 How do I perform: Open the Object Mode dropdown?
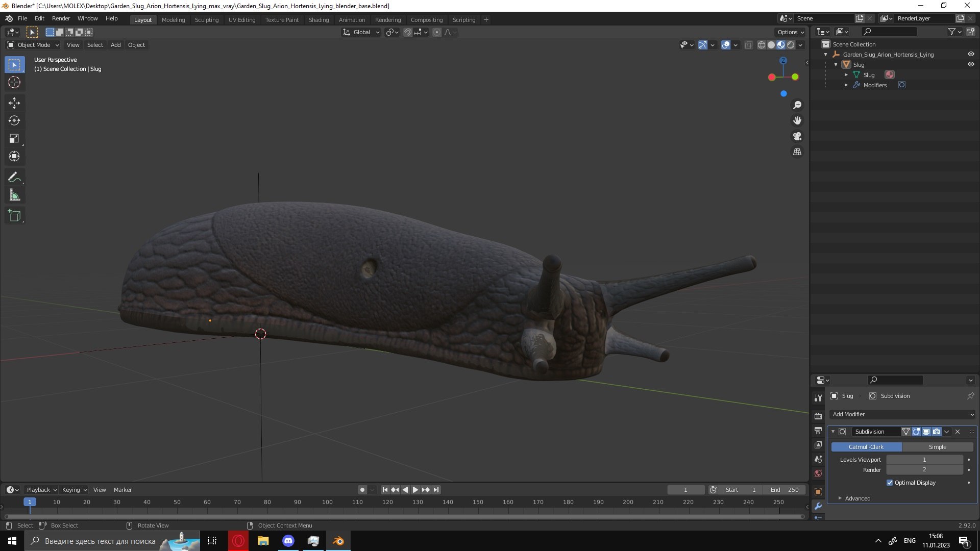(x=33, y=45)
